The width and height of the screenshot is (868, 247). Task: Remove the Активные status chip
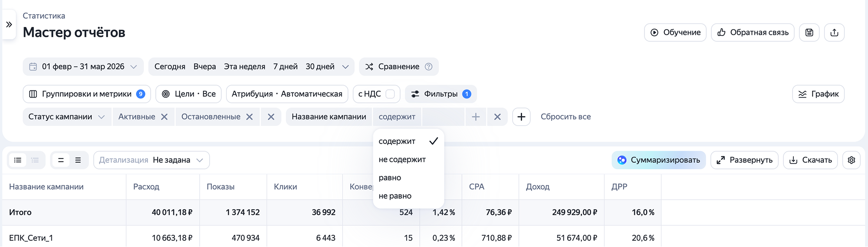click(x=164, y=117)
